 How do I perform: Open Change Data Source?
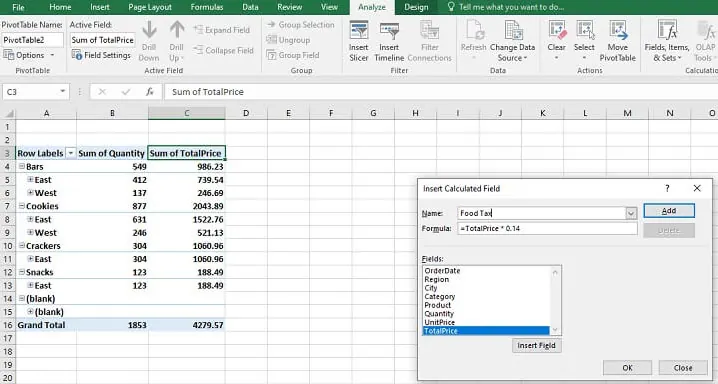point(512,41)
